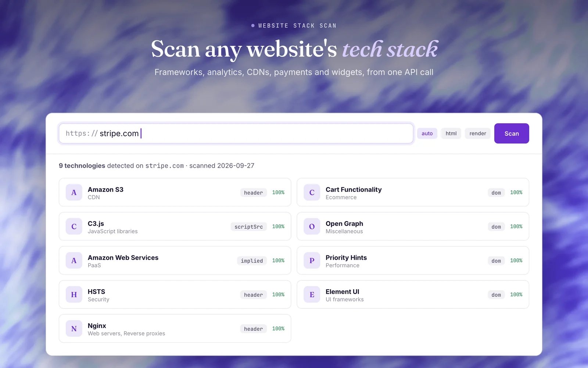The width and height of the screenshot is (588, 368).
Task: Click the "JavaScript libraries" category text
Action: (x=113, y=231)
